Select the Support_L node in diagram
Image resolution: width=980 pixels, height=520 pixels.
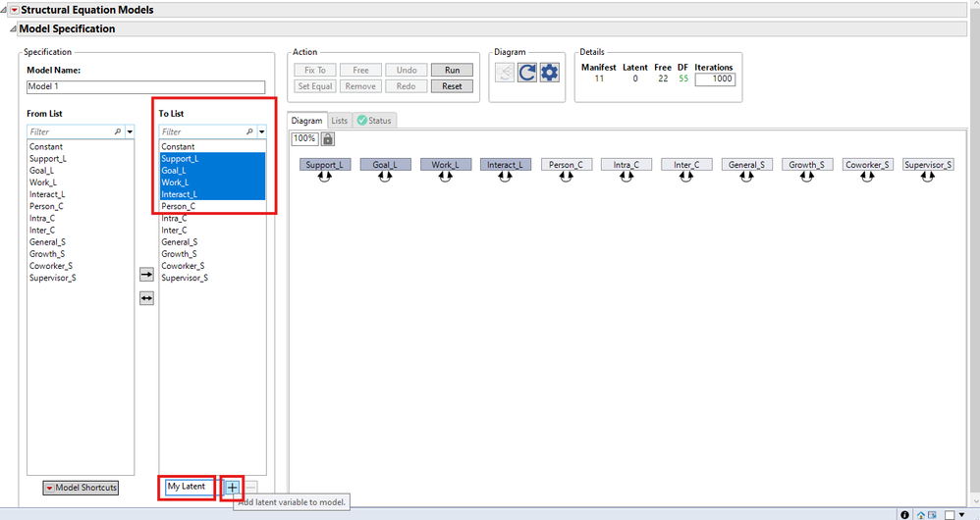click(324, 165)
